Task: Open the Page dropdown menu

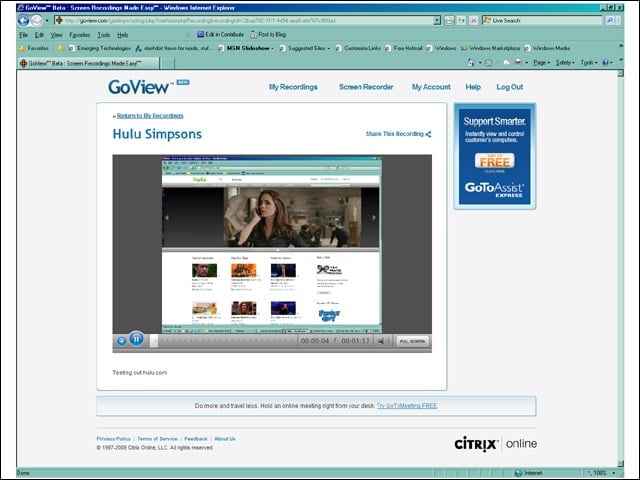Action: coord(542,62)
